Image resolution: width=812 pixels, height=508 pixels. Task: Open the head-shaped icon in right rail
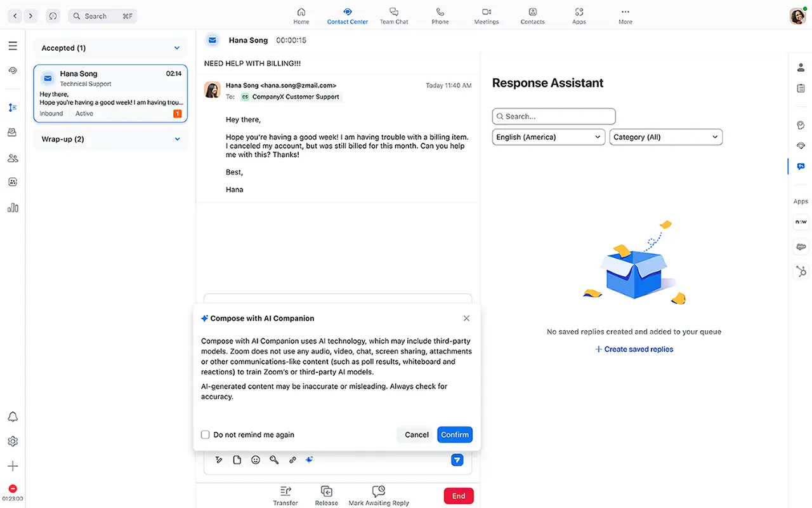(801, 125)
